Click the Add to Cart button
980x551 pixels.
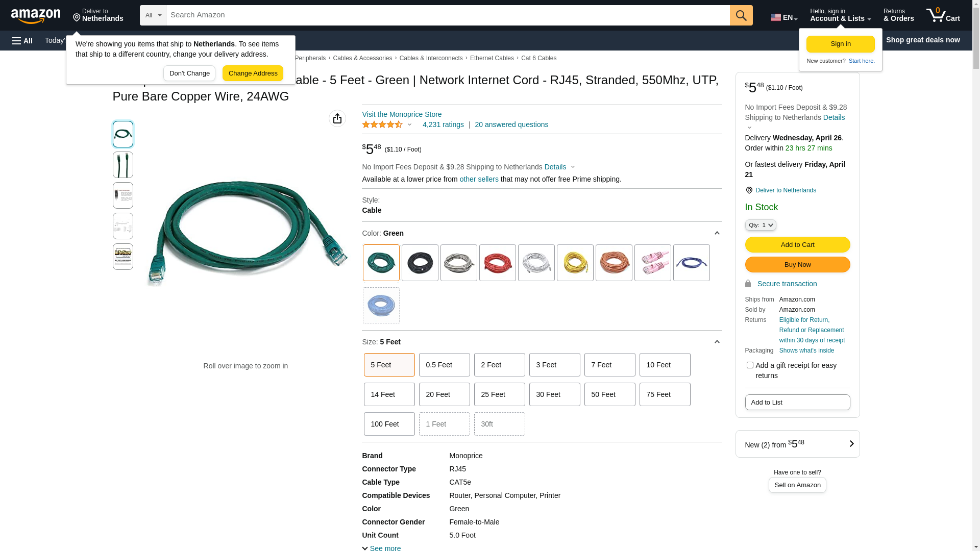pyautogui.click(x=797, y=244)
